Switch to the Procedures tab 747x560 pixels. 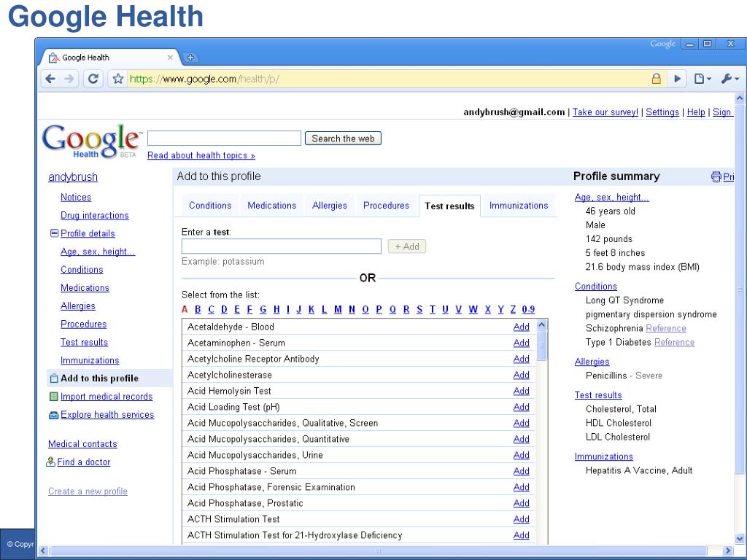[386, 205]
